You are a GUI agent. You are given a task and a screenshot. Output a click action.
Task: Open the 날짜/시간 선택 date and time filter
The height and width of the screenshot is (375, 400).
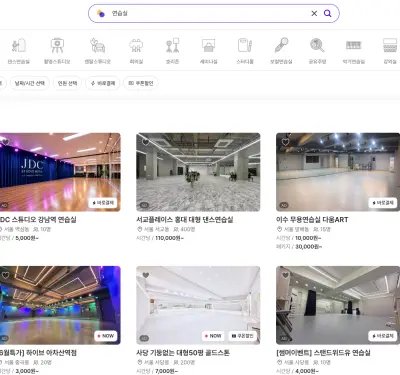coord(30,83)
